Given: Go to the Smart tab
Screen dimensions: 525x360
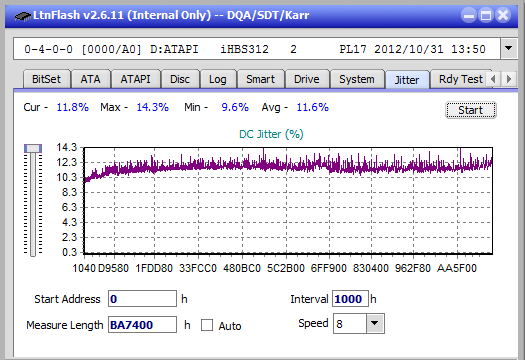Looking at the screenshot, I should pos(260,79).
